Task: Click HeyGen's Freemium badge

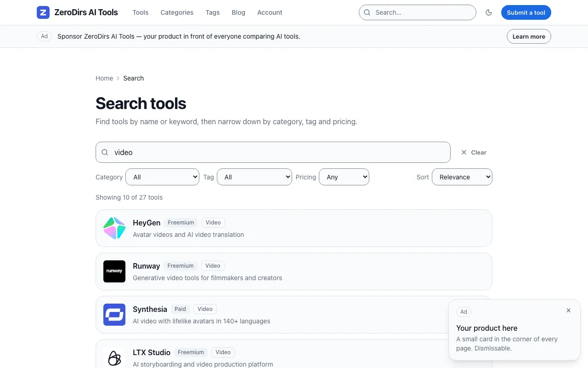Action: (181, 223)
